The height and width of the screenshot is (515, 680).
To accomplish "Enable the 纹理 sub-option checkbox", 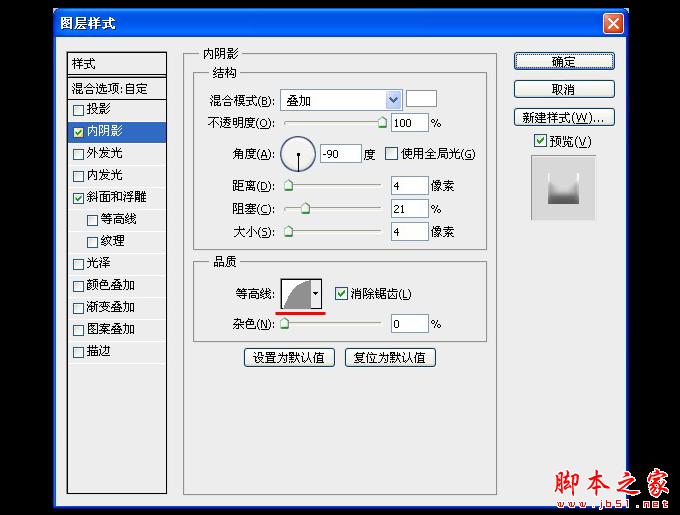I will pyautogui.click(x=92, y=242).
